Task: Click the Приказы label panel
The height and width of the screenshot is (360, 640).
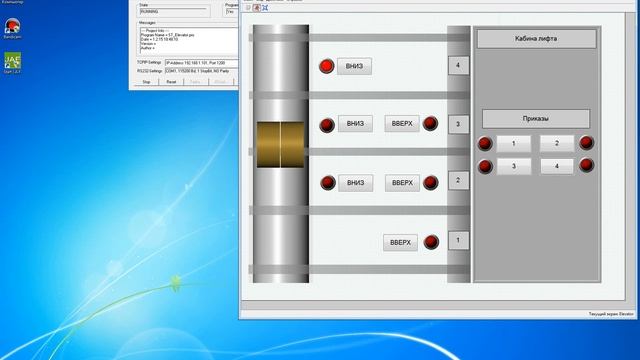Action: [536, 119]
